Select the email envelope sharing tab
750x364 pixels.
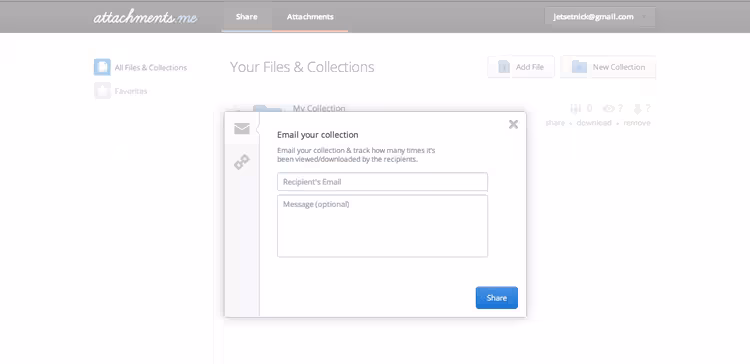[242, 129]
